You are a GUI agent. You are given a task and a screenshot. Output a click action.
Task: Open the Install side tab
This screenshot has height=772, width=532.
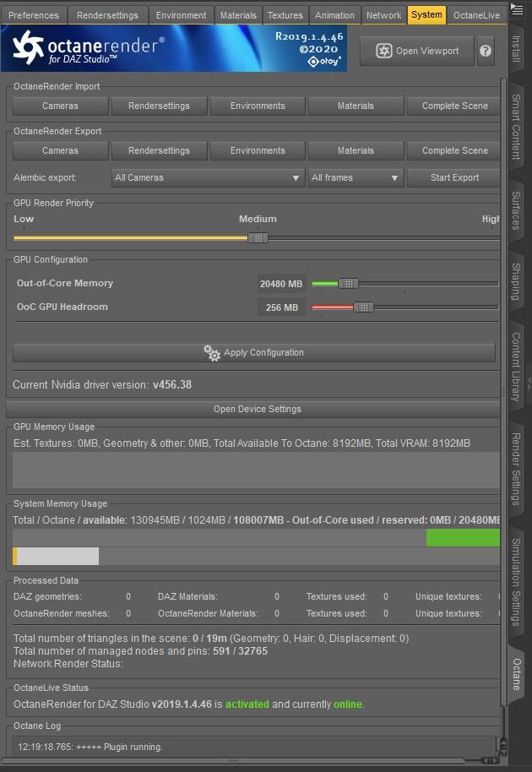click(x=516, y=49)
